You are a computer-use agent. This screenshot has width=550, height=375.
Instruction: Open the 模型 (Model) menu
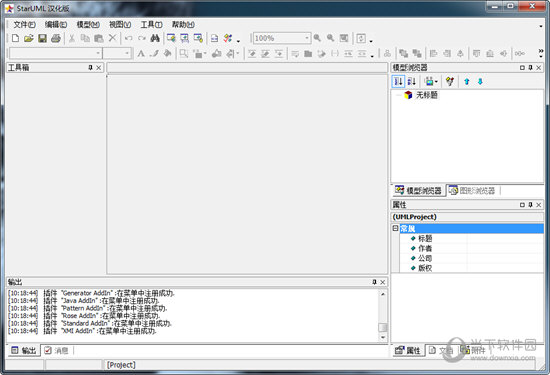[88, 25]
